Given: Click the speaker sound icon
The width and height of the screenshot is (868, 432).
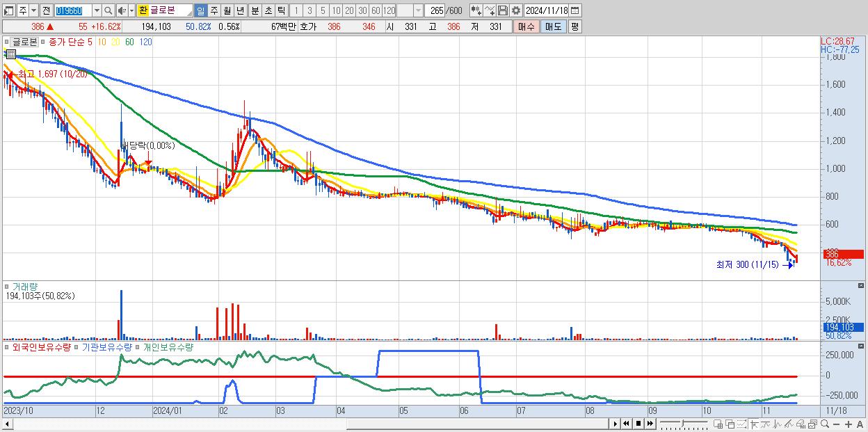Looking at the screenshot, I should coord(122,10).
